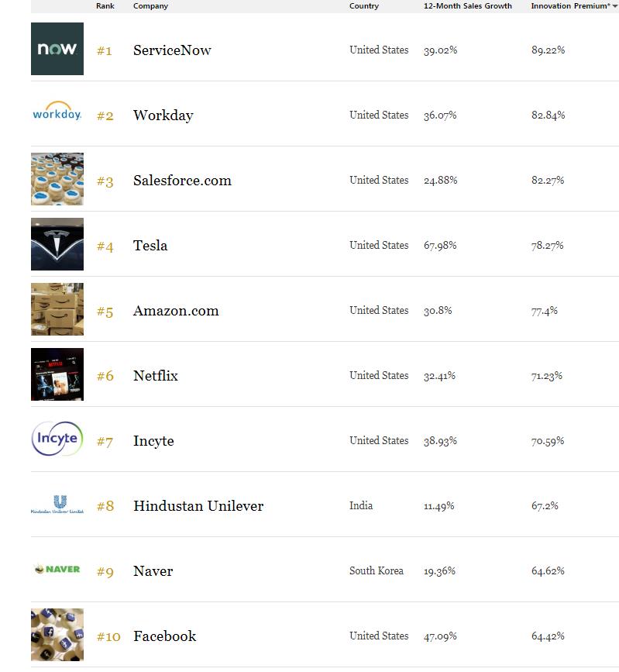Select the #9 rank for Naver
Image resolution: width=619 pixels, height=672 pixels.
click(105, 572)
